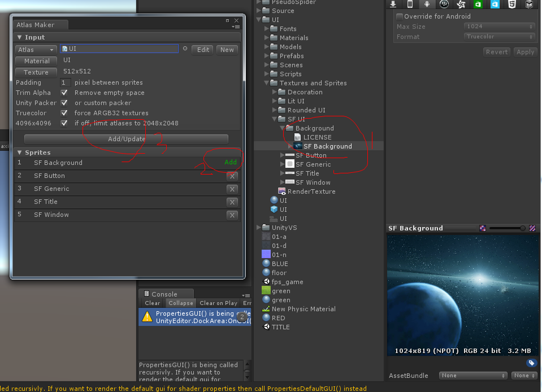Click the mip level slider in texture preview
Viewport: 542px width, 392px height.
(x=507, y=228)
